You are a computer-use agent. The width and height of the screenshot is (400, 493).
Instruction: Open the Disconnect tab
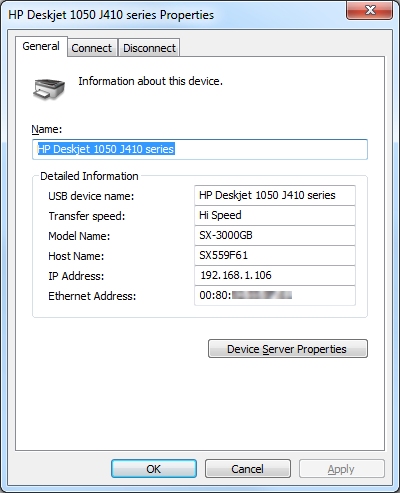pos(149,48)
